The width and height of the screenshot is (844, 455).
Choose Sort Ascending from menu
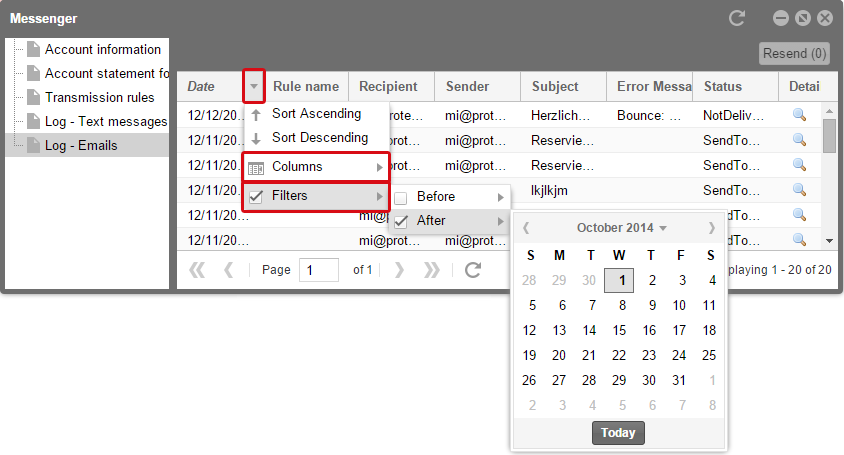316,114
